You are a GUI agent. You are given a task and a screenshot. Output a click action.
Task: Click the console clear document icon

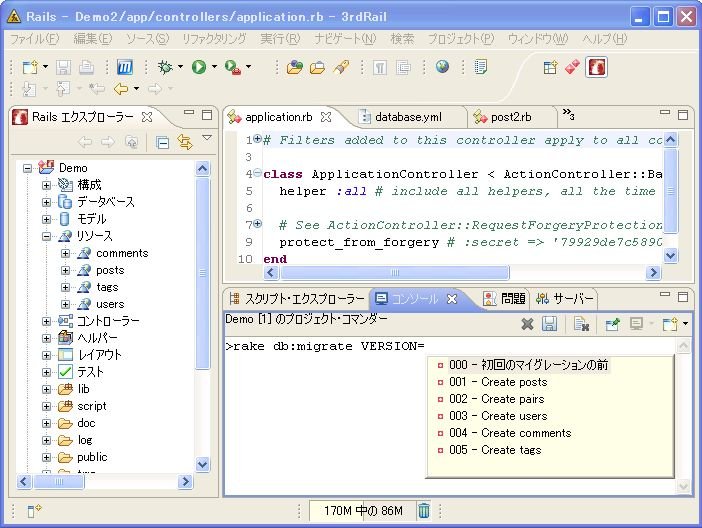pos(581,323)
